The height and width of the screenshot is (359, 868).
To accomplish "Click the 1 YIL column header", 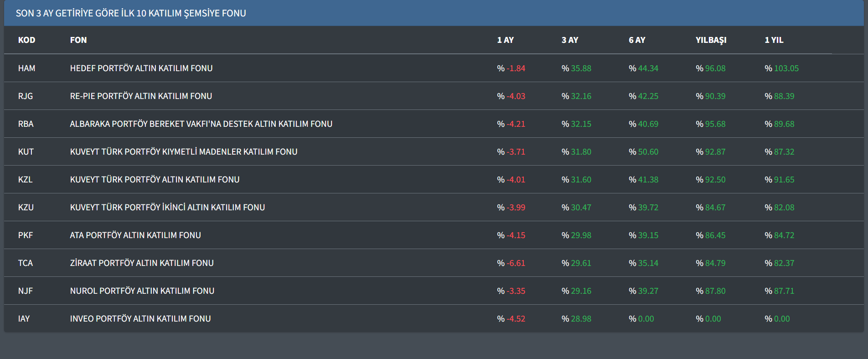I will point(774,40).
